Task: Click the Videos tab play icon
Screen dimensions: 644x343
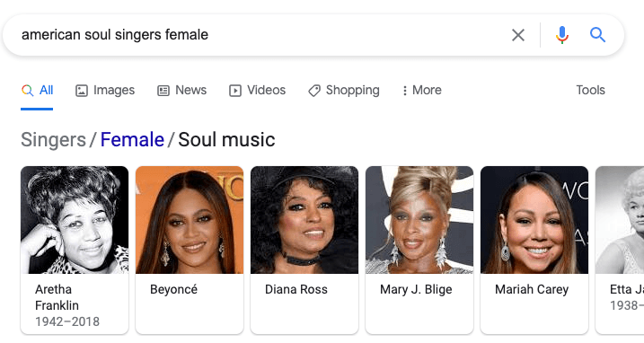Action: pyautogui.click(x=235, y=91)
